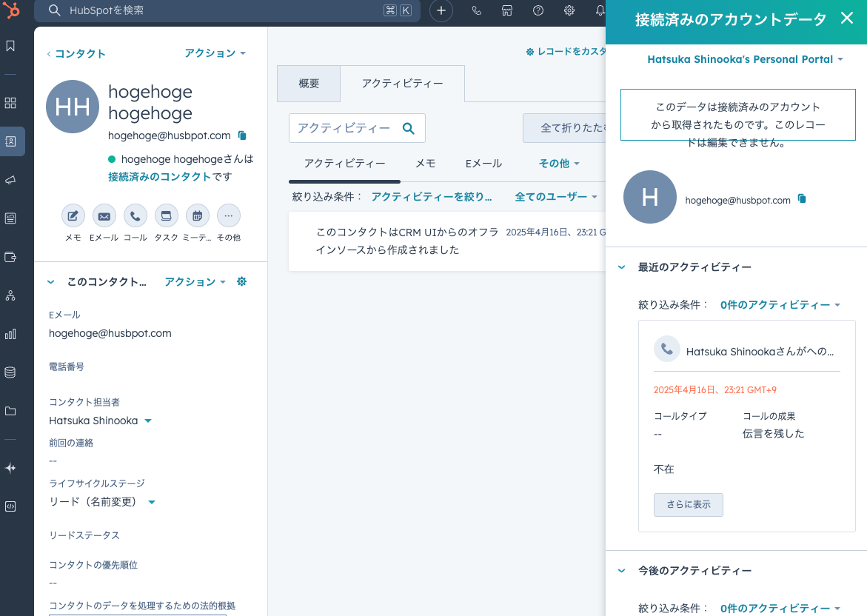Compose an email with the Eメール icon
Image resolution: width=867 pixels, height=616 pixels.
click(104, 215)
